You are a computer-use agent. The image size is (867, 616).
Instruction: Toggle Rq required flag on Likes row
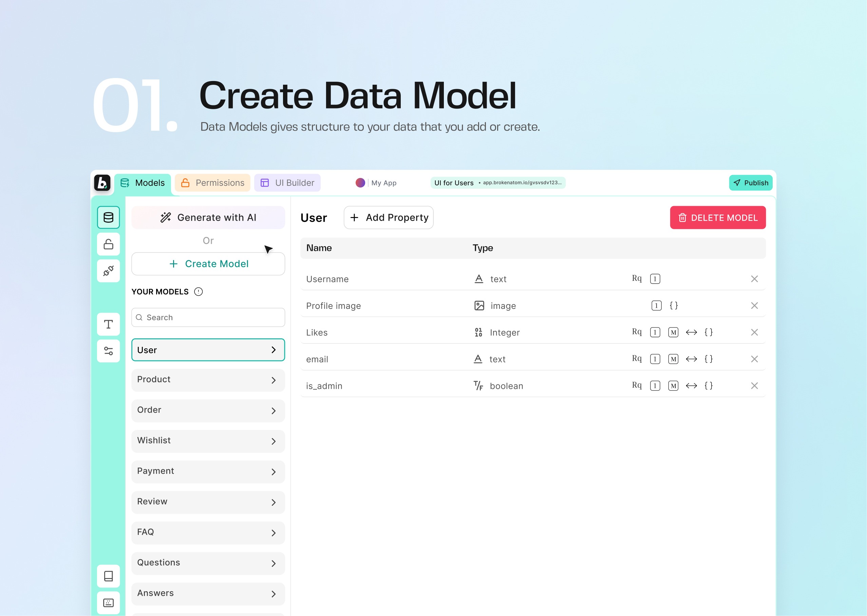636,332
